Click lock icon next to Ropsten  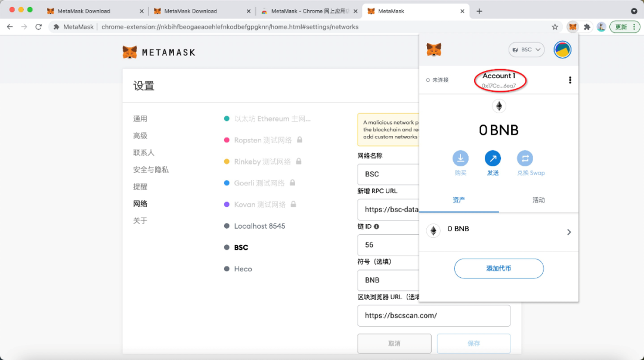click(x=300, y=139)
